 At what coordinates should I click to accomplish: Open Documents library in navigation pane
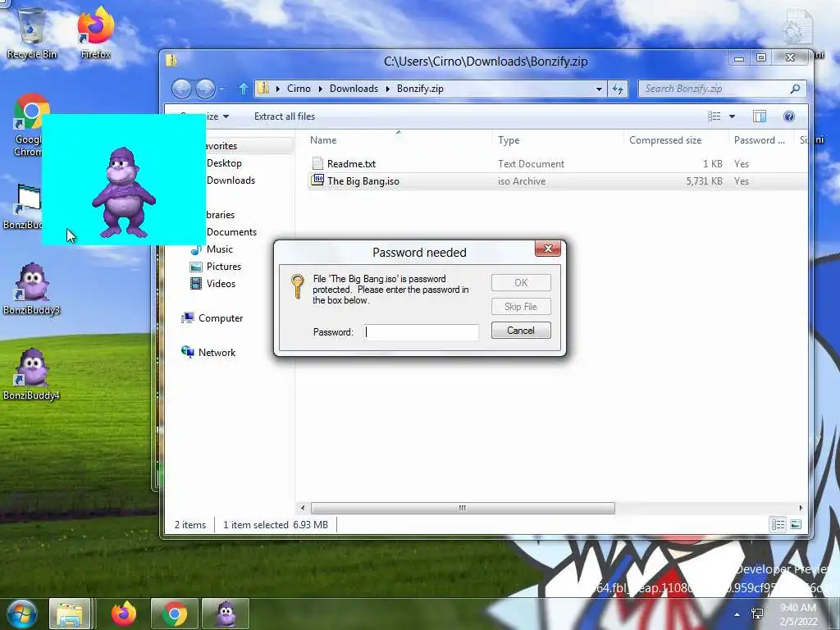point(231,232)
